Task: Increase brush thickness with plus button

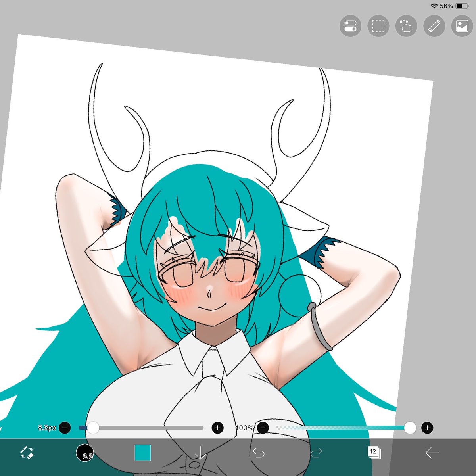Action: (217, 428)
